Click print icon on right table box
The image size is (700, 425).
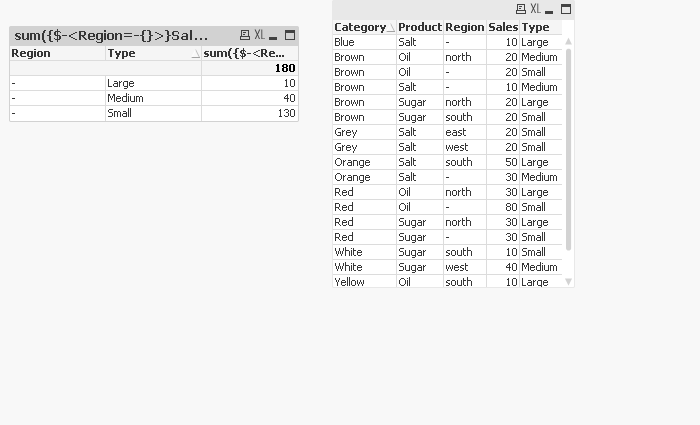coord(522,9)
